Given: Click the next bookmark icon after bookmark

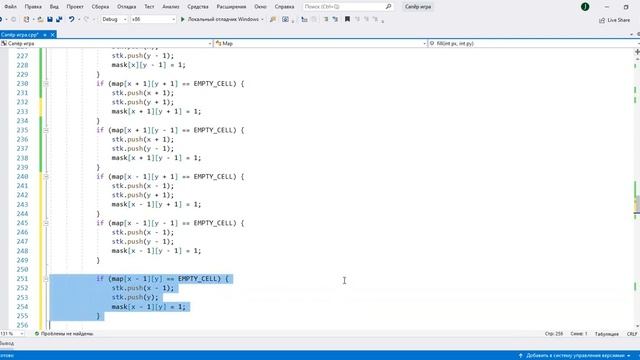Looking at the screenshot, I should (357, 19).
